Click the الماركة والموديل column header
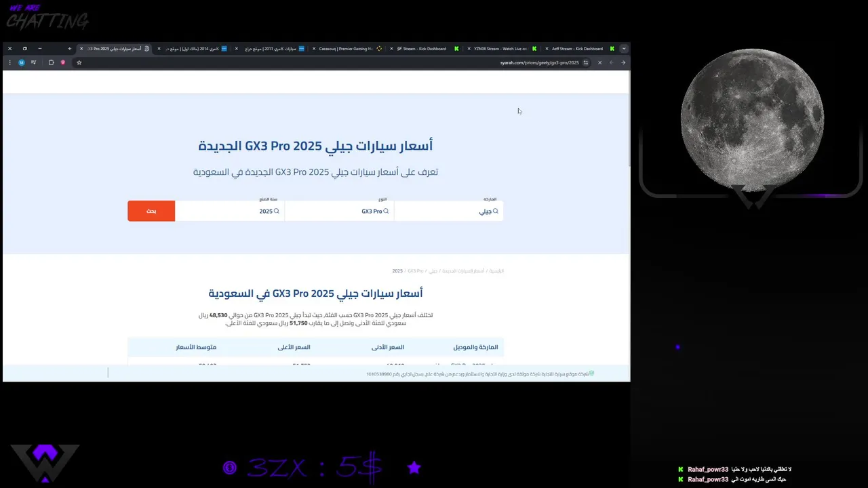Screen dimensions: 868x488 point(475,347)
